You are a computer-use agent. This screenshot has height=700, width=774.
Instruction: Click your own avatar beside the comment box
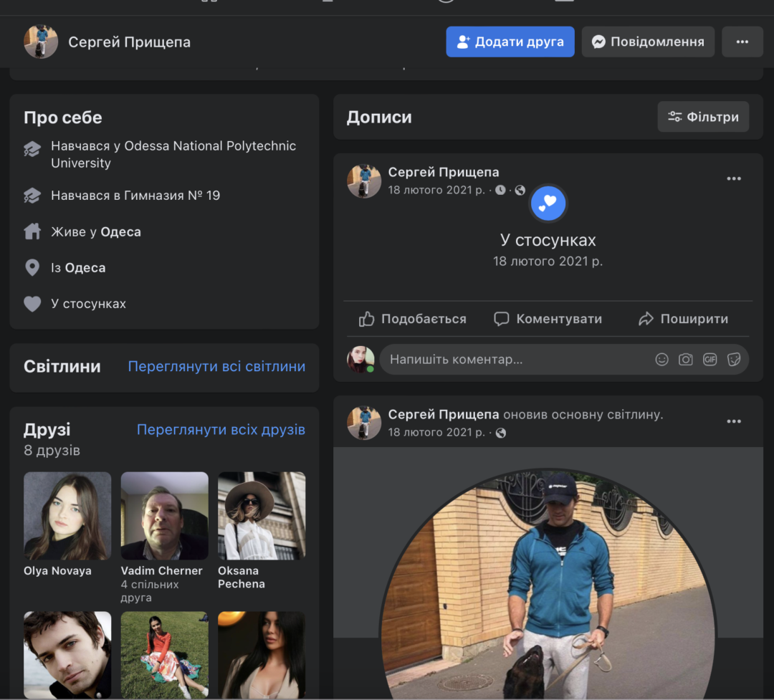point(360,360)
